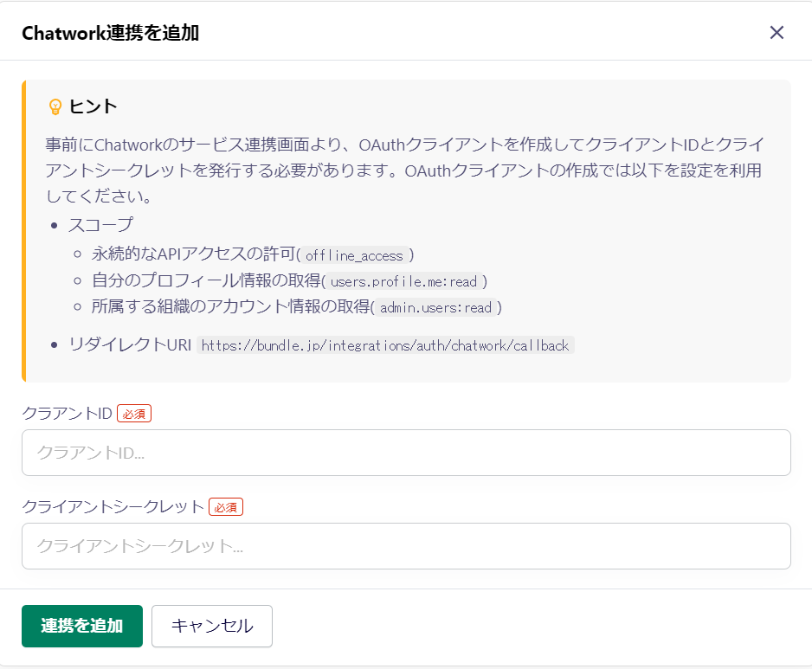Click the 所属する組織のアカウント情報の取得 scope text

pyautogui.click(x=231, y=307)
